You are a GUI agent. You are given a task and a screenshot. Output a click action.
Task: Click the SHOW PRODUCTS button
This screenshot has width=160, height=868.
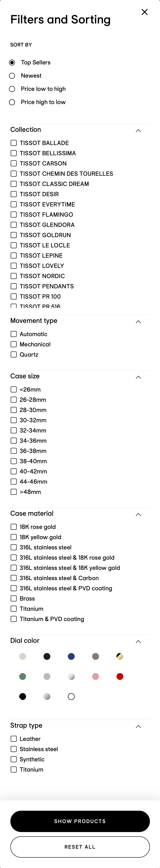(80, 821)
